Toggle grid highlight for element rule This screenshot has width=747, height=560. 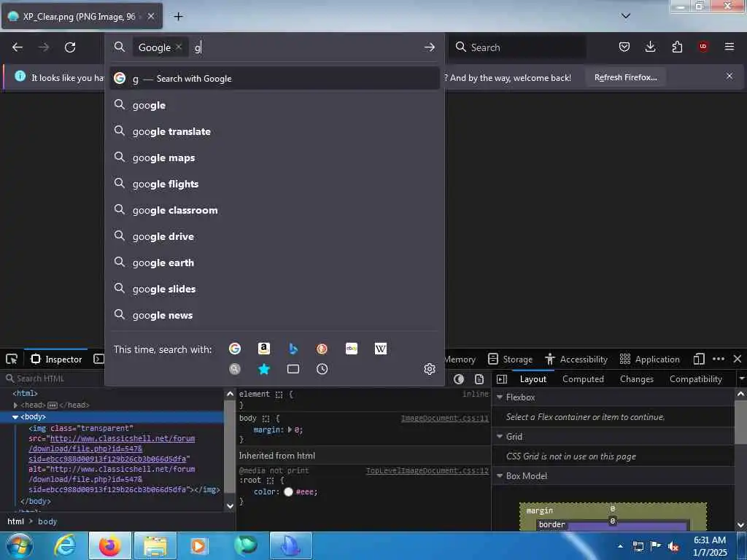[x=279, y=394]
